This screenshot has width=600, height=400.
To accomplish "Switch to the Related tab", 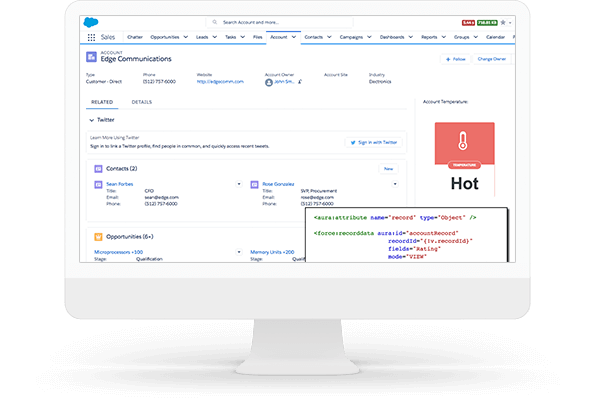I will point(102,102).
